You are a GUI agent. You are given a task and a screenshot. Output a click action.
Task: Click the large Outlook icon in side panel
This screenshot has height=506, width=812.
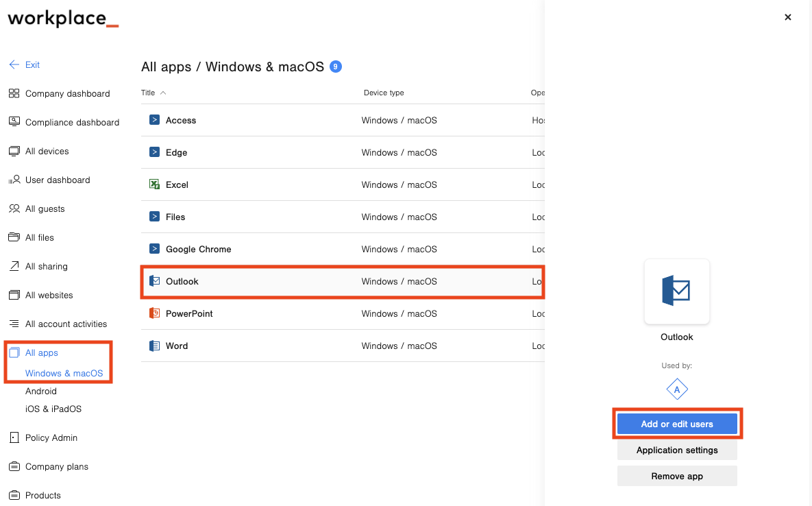[676, 291]
